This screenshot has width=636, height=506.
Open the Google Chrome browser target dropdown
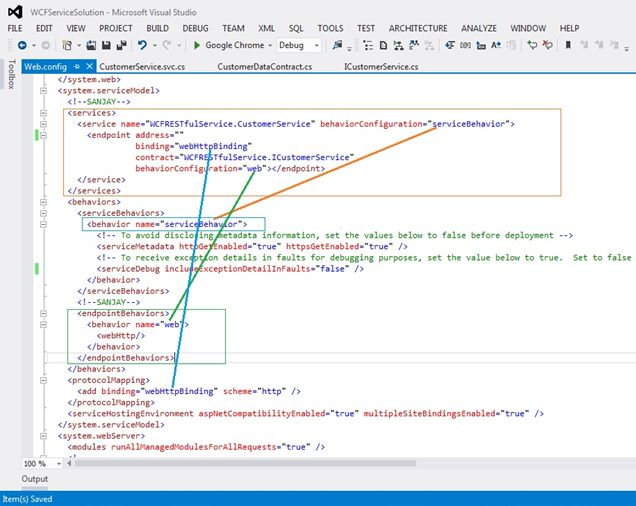pos(270,45)
